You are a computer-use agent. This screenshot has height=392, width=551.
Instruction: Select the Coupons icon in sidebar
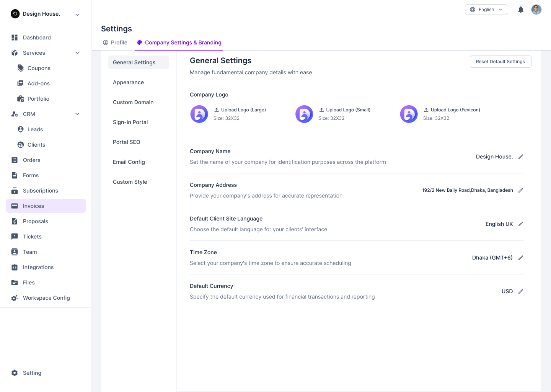(21, 68)
